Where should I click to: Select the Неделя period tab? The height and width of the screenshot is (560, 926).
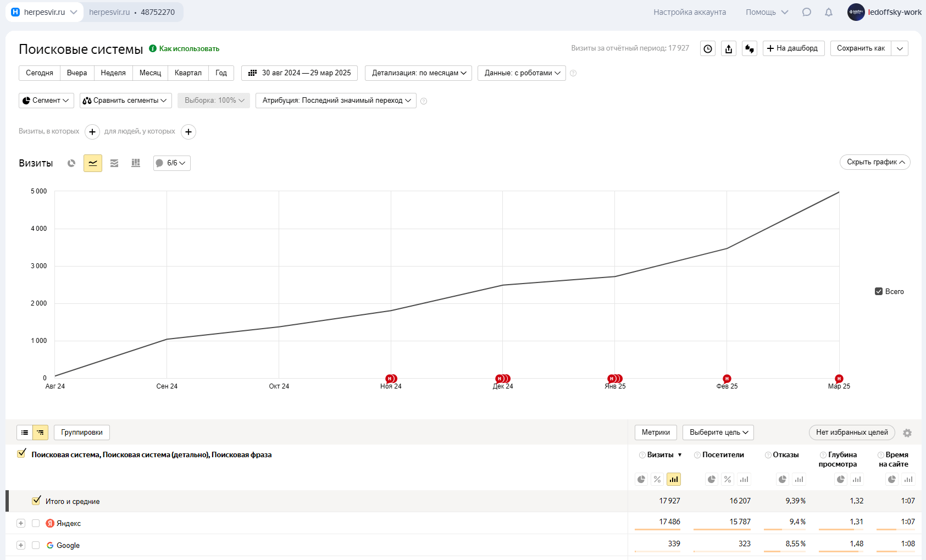[x=113, y=73]
